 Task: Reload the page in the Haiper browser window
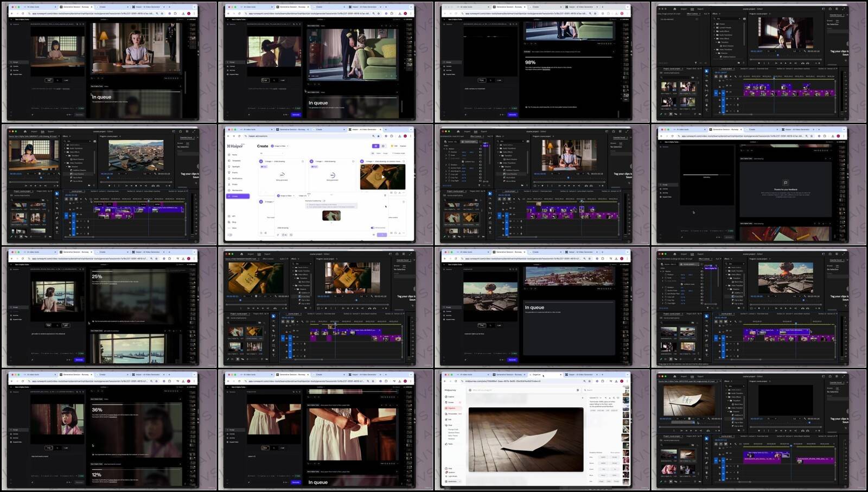239,136
